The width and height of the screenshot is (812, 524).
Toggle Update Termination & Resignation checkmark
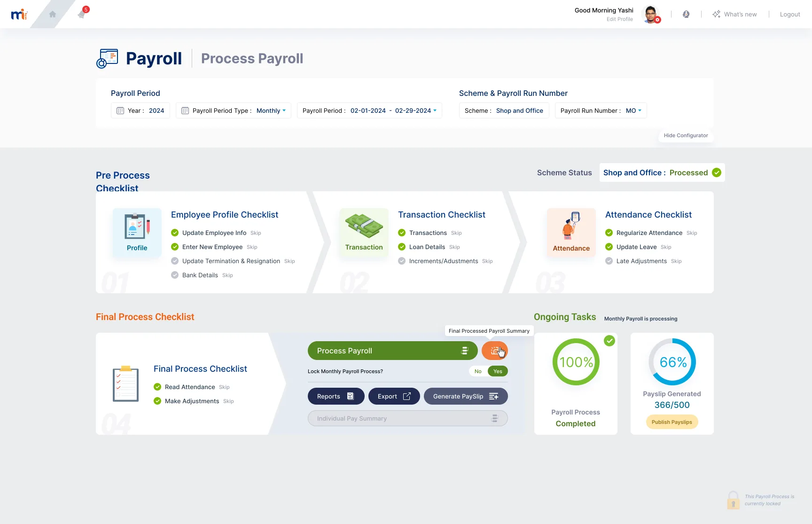tap(175, 261)
